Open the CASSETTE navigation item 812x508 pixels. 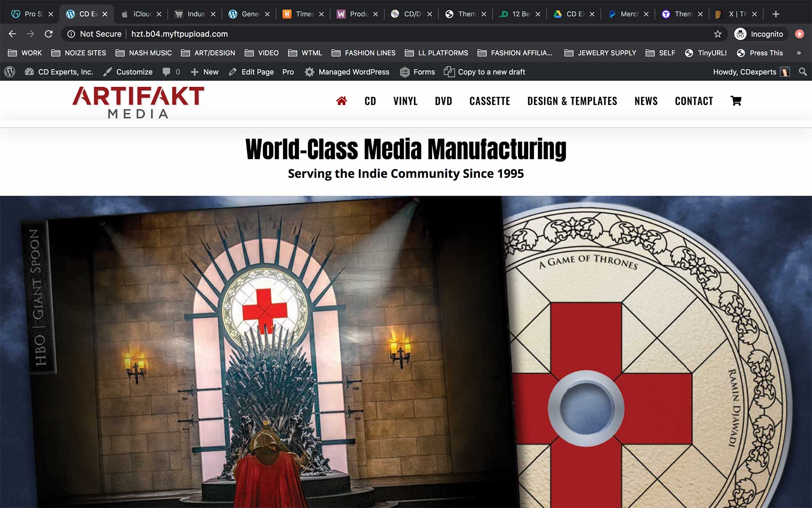click(490, 101)
